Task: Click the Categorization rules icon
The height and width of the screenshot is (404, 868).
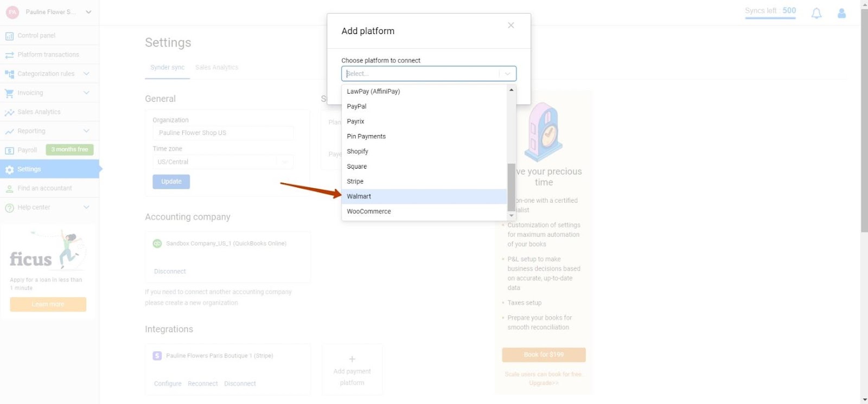Action: coord(9,74)
